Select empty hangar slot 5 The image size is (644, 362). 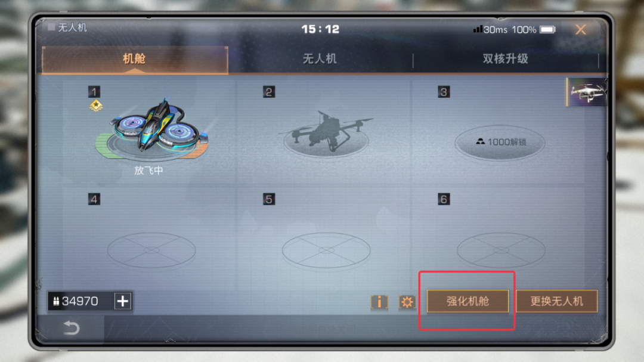point(327,250)
